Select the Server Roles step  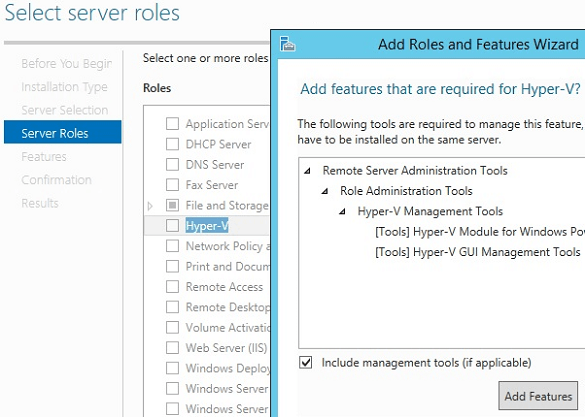point(63,132)
